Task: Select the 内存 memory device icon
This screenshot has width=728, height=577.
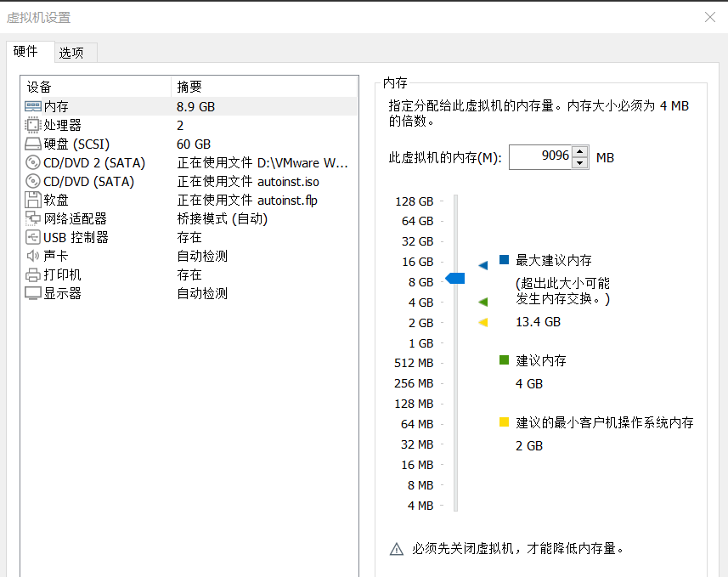Action: [31, 106]
